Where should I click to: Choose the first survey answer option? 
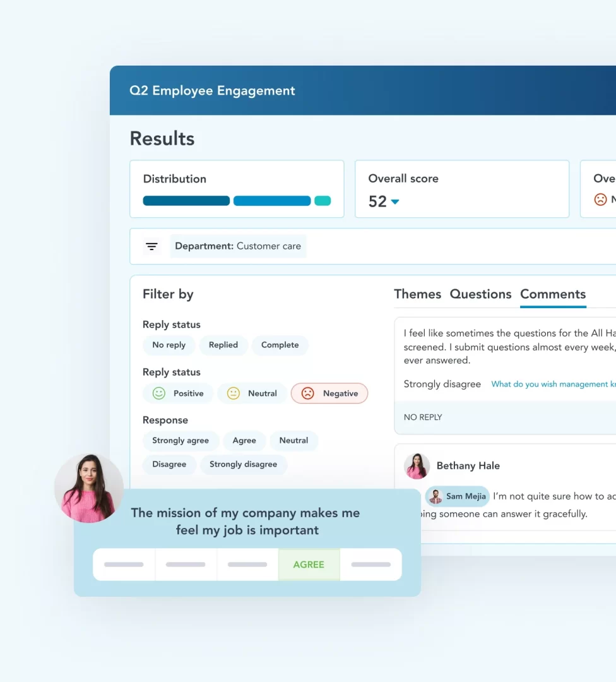[124, 565]
